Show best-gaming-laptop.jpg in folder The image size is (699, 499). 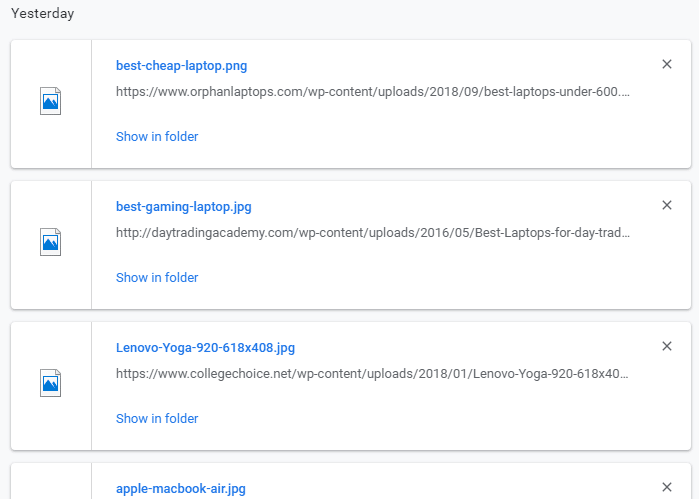tap(157, 277)
